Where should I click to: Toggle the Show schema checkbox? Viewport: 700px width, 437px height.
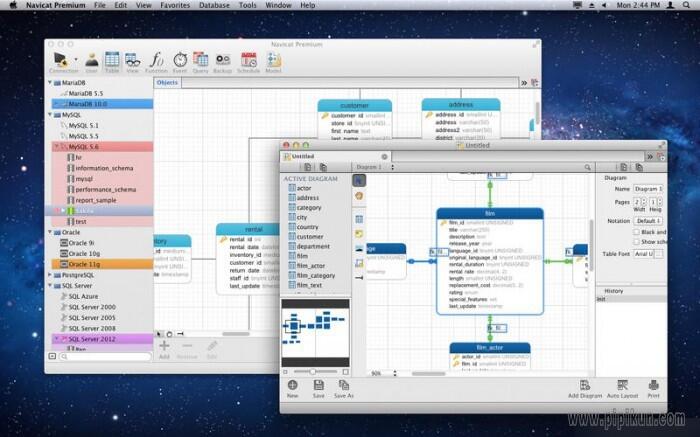[636, 241]
